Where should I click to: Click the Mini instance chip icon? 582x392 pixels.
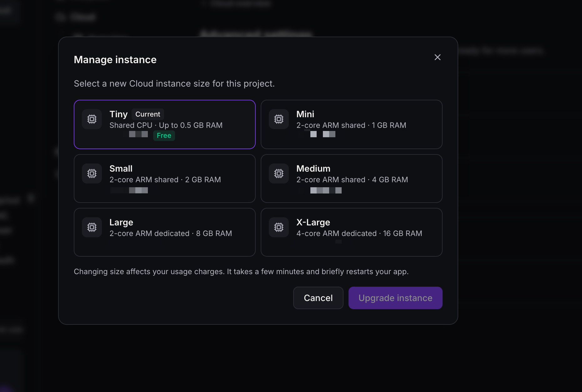coord(279,119)
